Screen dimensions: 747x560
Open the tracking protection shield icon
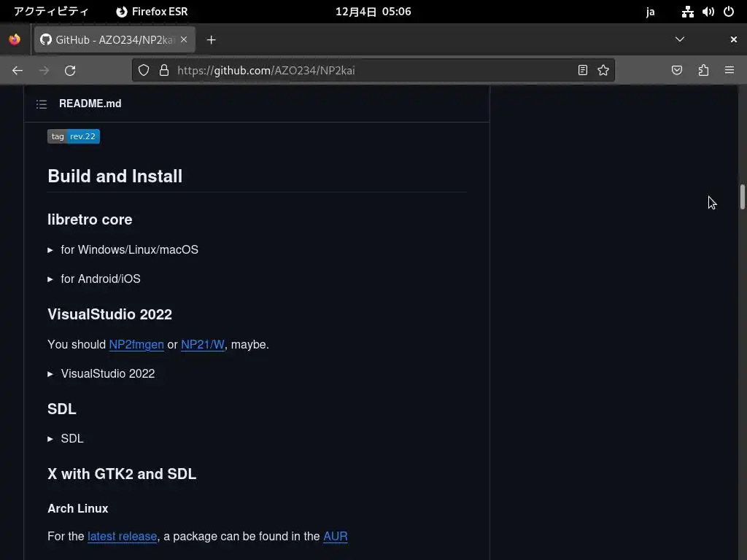pos(144,71)
